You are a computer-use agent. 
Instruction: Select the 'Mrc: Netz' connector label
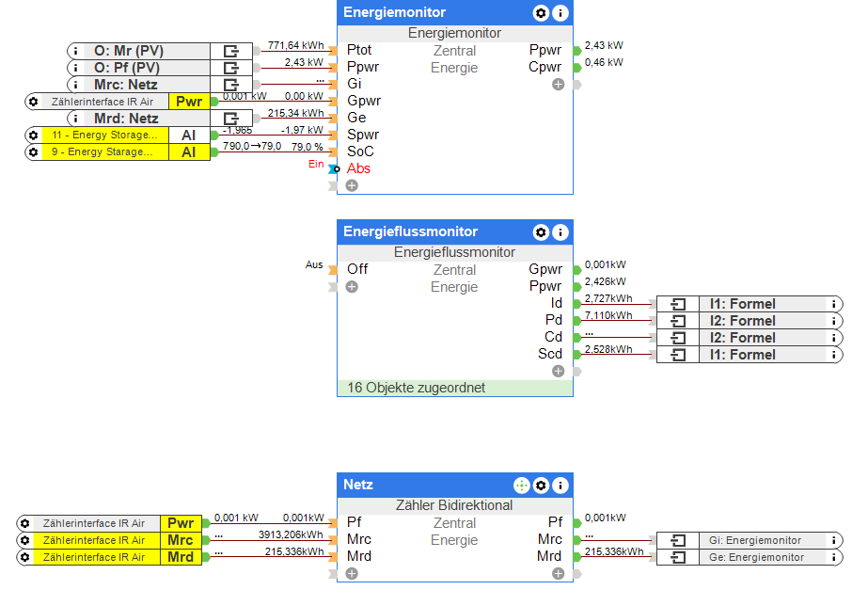click(126, 85)
